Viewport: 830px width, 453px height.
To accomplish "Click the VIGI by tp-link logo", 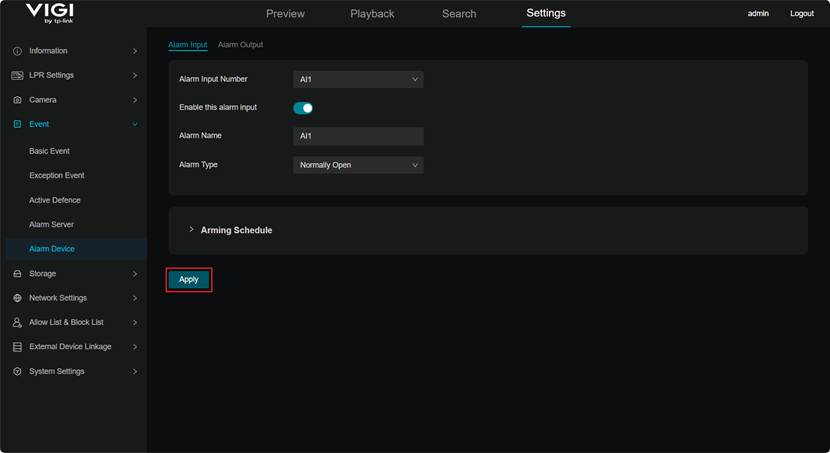I will (50, 13).
